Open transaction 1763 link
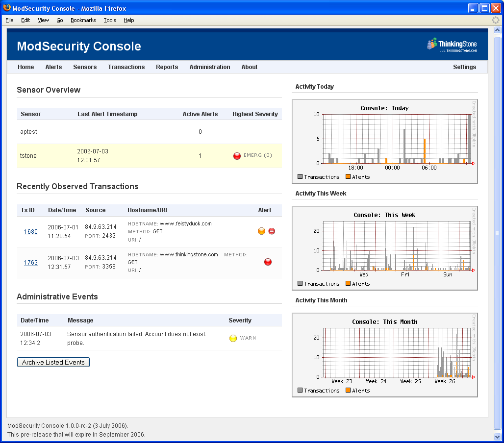504x443 pixels. pos(31,263)
